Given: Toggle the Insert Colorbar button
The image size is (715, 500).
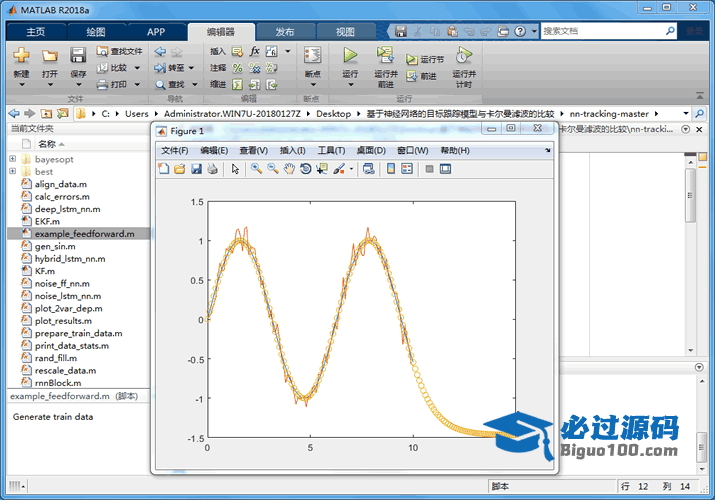Looking at the screenshot, I should 391,169.
